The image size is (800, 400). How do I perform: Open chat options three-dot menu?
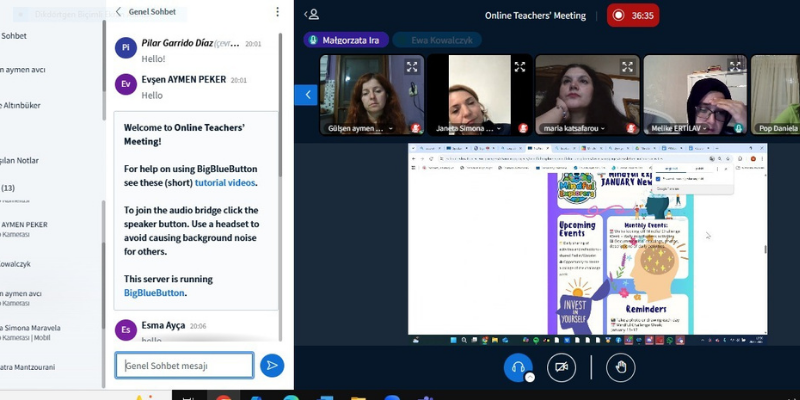click(278, 12)
